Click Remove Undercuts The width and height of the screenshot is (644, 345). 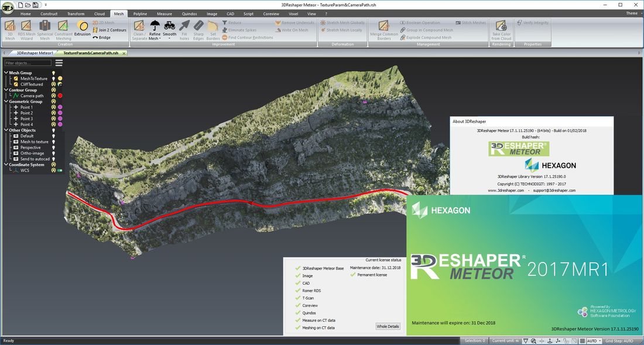[x=294, y=23]
